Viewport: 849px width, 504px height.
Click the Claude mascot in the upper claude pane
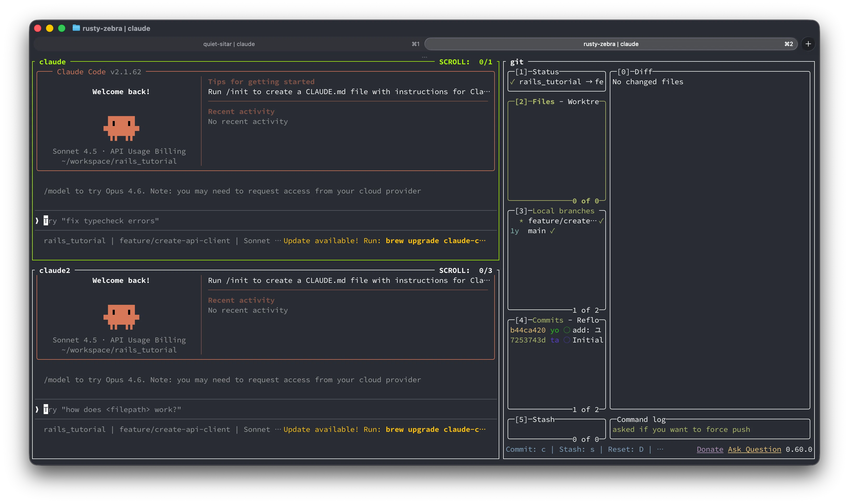121,128
